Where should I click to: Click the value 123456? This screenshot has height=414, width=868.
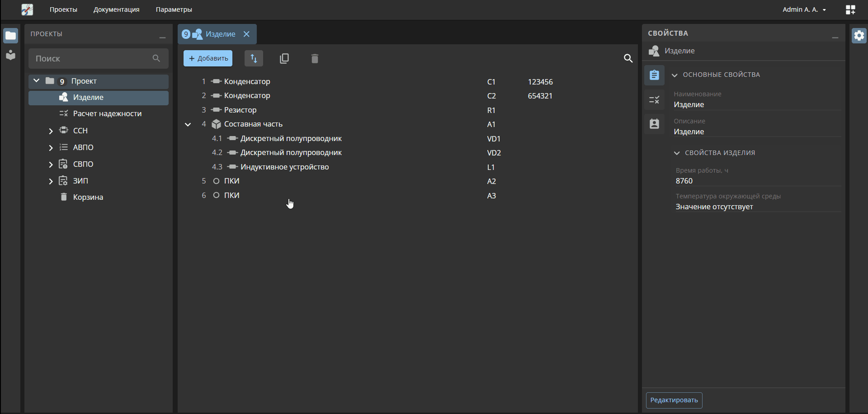(540, 82)
